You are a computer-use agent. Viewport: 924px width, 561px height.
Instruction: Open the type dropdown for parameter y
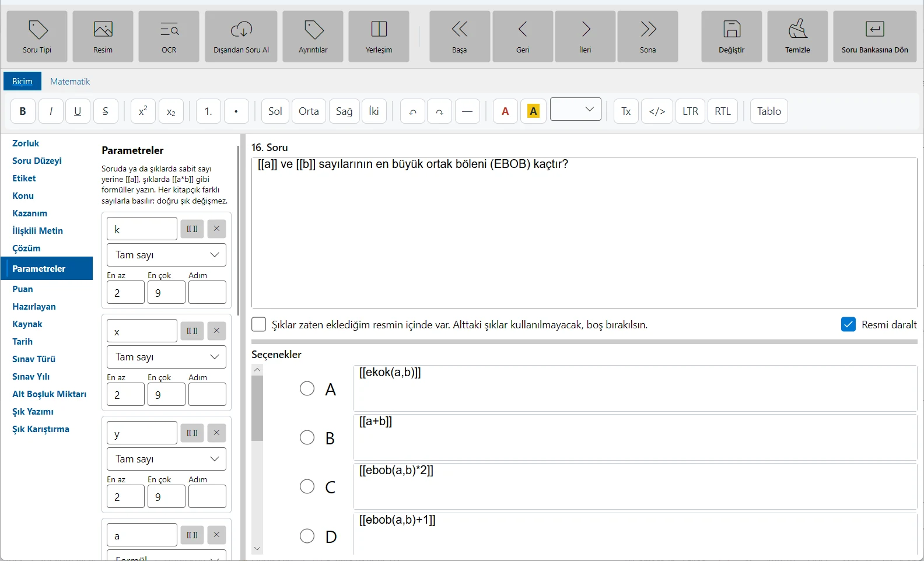pyautogui.click(x=166, y=459)
